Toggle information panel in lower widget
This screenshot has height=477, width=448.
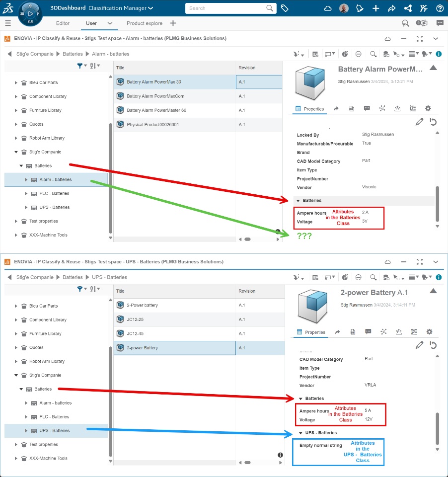pyautogui.click(x=439, y=277)
